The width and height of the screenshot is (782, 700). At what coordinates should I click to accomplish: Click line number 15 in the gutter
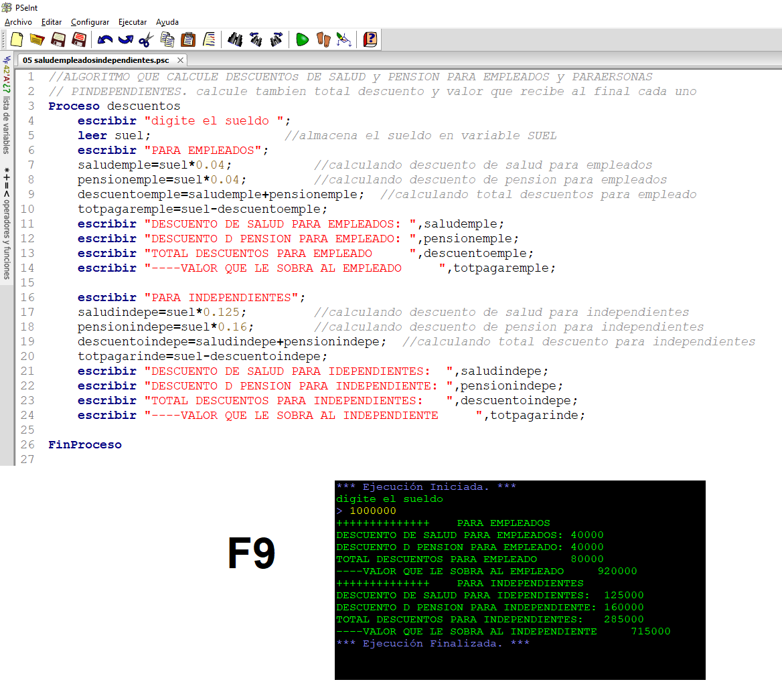(27, 282)
